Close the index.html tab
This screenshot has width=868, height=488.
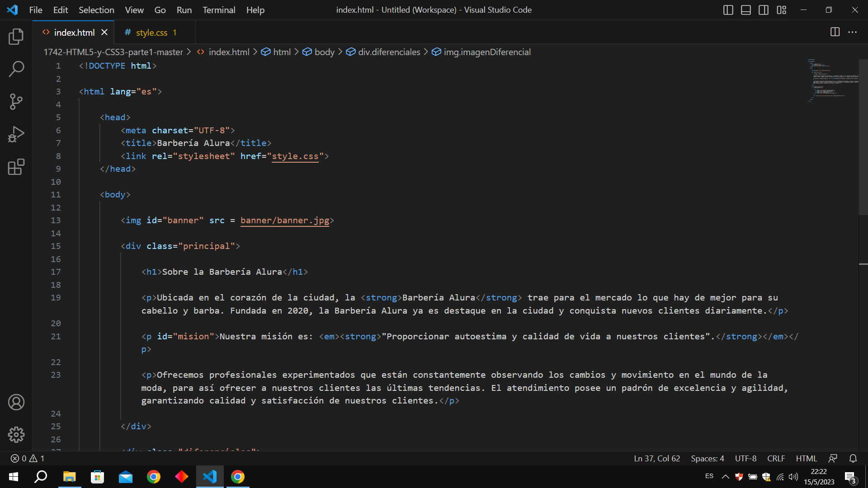(x=104, y=32)
